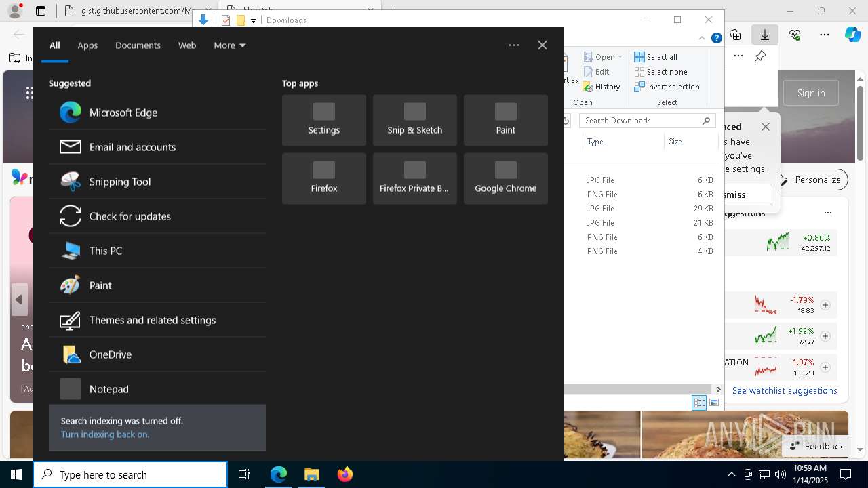This screenshot has width=868, height=488.
Task: Open Explorer help question mark icon
Action: pos(717,39)
